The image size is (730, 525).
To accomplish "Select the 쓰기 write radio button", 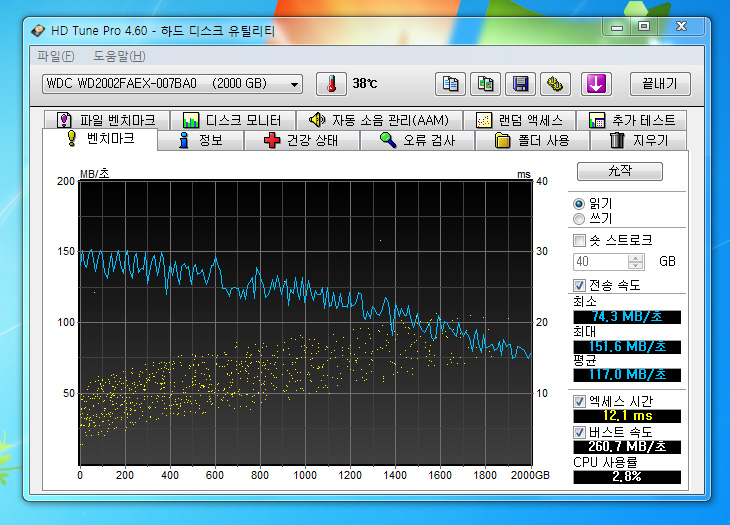I will [x=579, y=219].
